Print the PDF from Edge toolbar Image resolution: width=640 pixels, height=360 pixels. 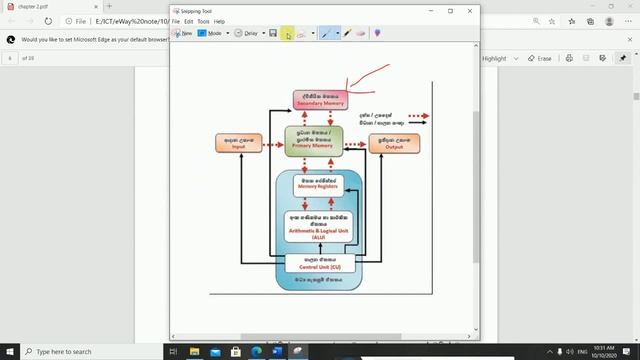coord(569,58)
